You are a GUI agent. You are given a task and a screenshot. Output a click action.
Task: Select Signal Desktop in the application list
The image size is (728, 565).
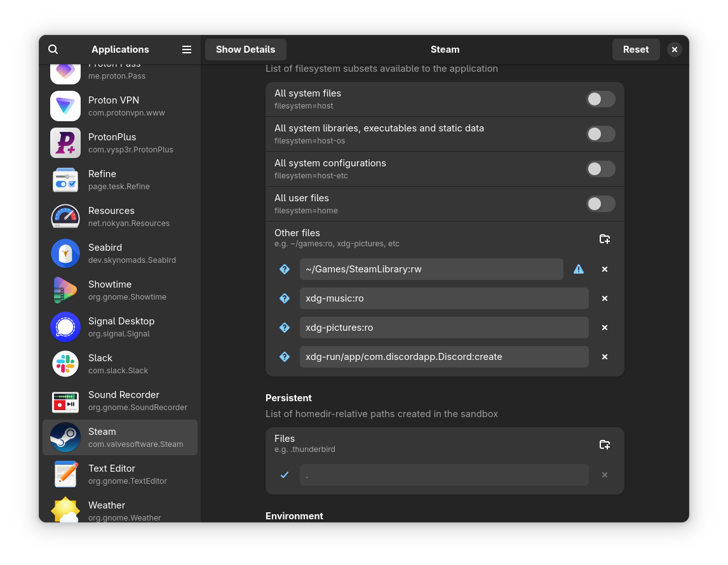click(x=120, y=327)
